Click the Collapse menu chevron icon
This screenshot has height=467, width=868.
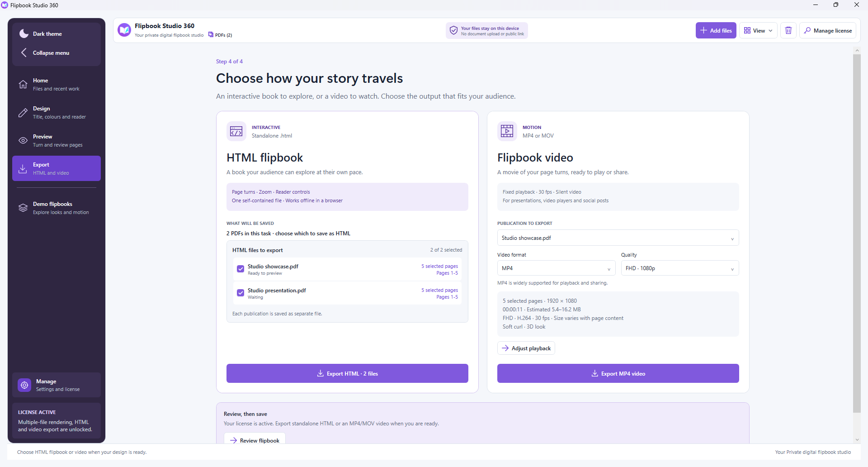[x=24, y=52]
